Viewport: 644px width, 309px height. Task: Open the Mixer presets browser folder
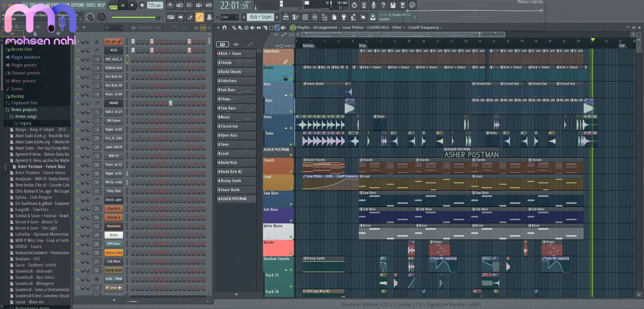[x=23, y=81]
